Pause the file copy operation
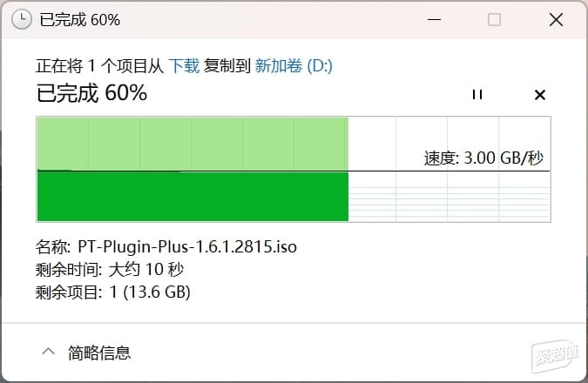This screenshot has width=588, height=383. pyautogui.click(x=477, y=94)
